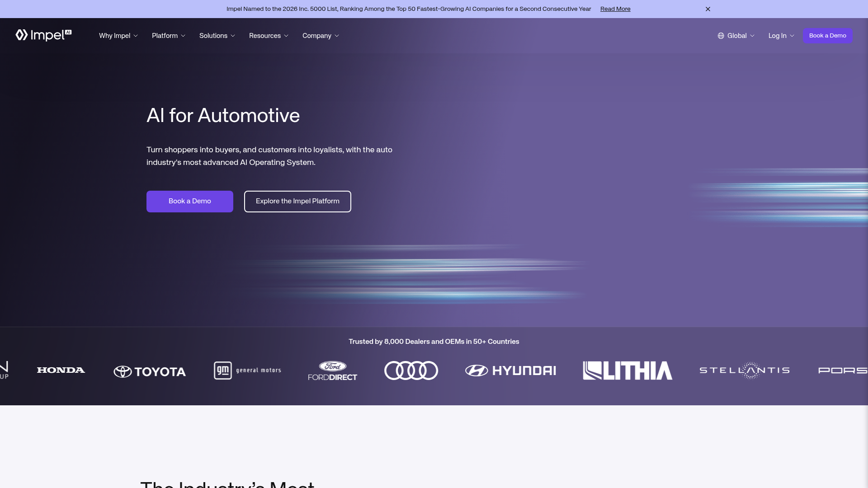Click the Audi four-rings logo
This screenshot has width=868, height=488.
tap(411, 371)
